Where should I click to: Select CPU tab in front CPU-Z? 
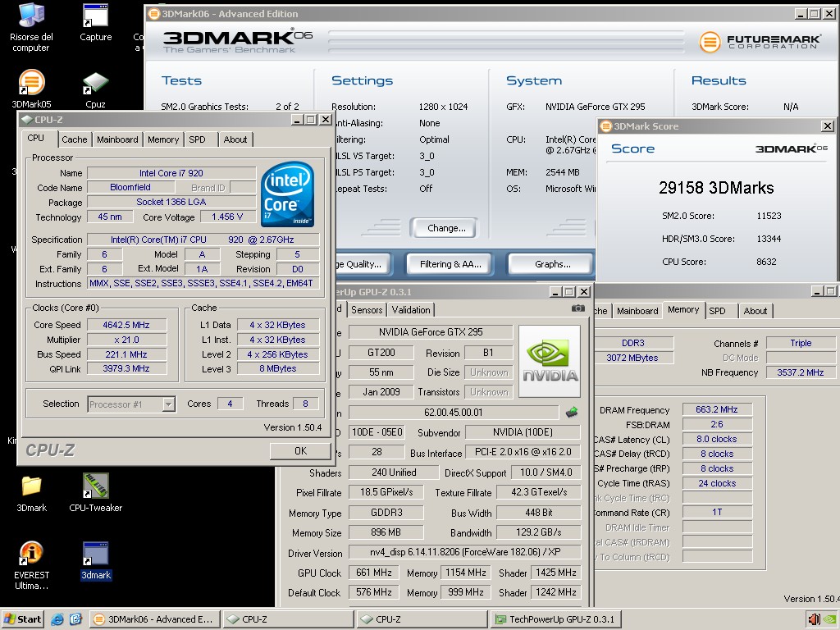pos(36,138)
